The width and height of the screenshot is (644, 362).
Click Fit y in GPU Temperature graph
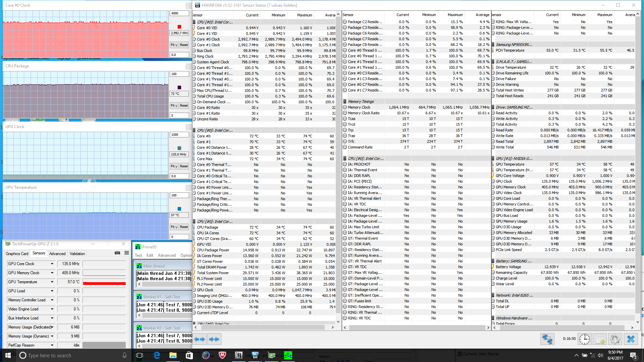click(x=174, y=227)
